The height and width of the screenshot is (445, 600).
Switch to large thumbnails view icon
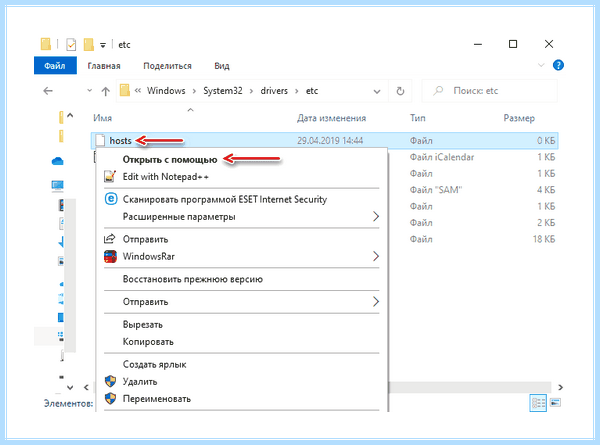click(x=555, y=403)
